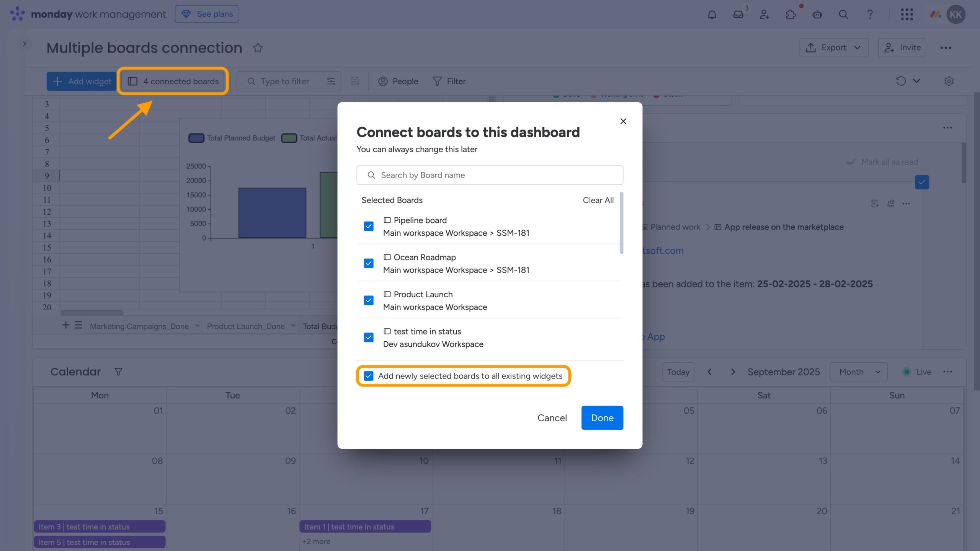Open the invite members icon

point(765,14)
